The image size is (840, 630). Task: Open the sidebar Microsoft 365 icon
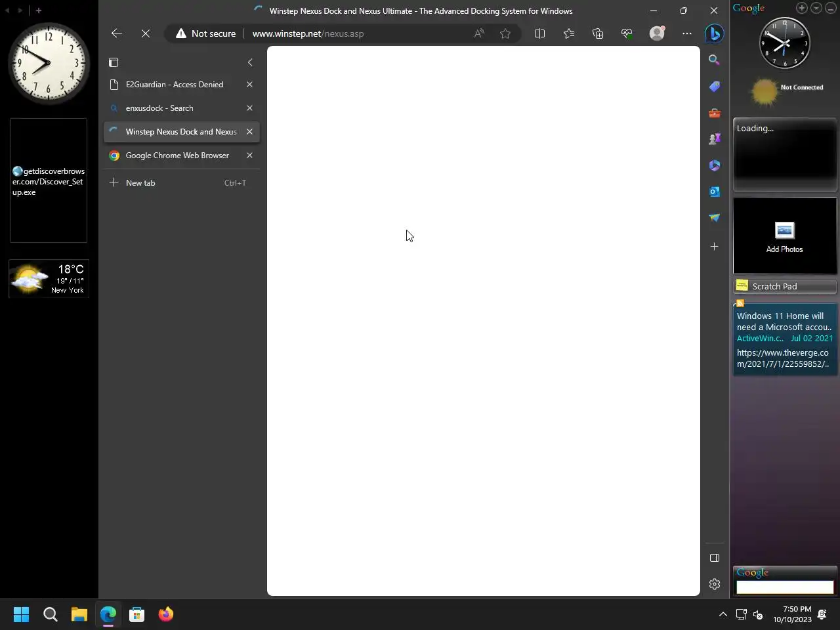pos(715,165)
